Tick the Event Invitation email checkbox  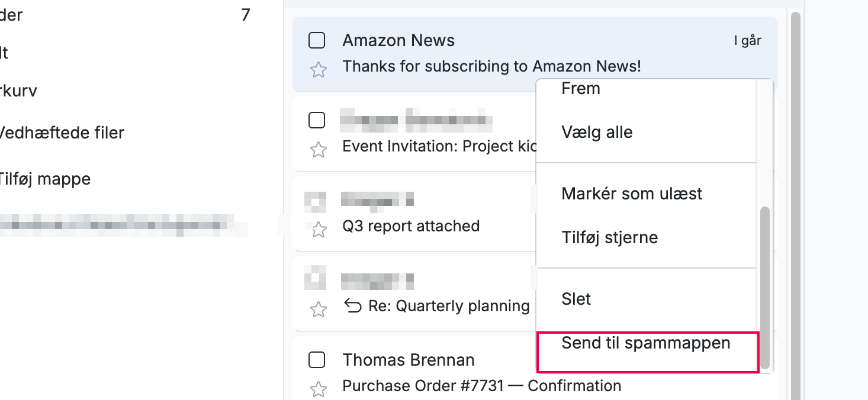(317, 120)
